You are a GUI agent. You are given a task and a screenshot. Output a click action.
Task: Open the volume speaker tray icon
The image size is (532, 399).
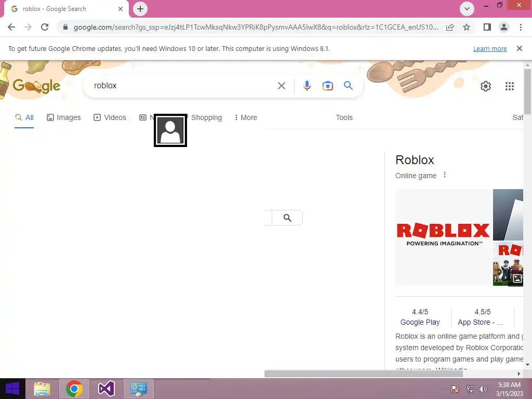[x=483, y=389]
